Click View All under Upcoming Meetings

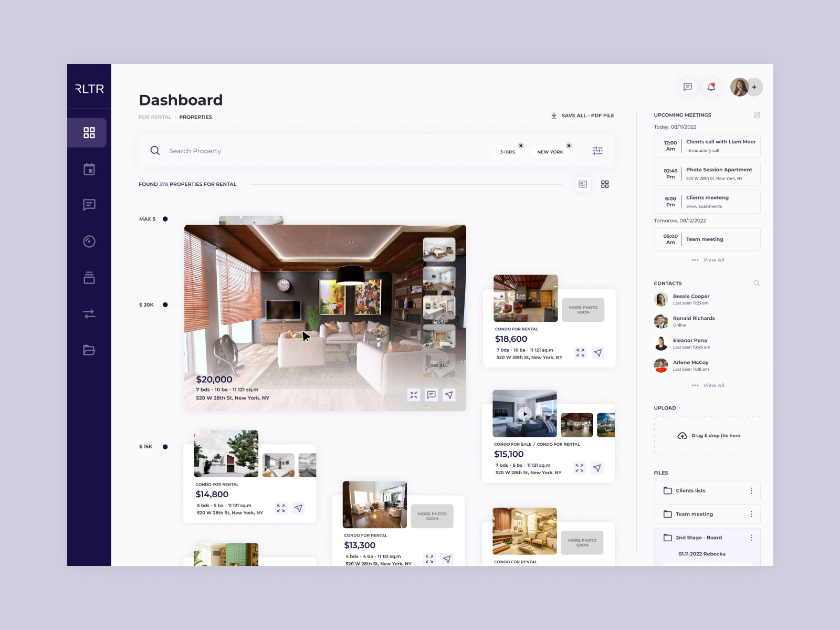point(713,259)
